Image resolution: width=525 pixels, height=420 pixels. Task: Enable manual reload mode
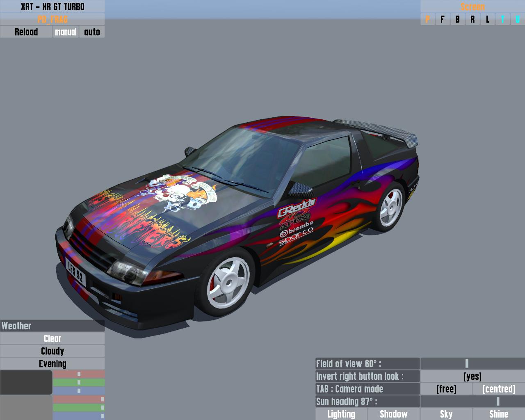66,32
